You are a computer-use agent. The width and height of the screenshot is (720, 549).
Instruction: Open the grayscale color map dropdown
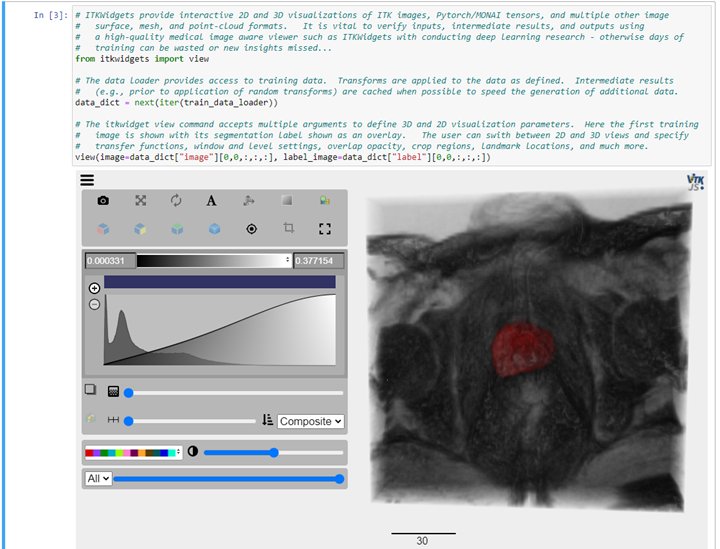[214, 260]
